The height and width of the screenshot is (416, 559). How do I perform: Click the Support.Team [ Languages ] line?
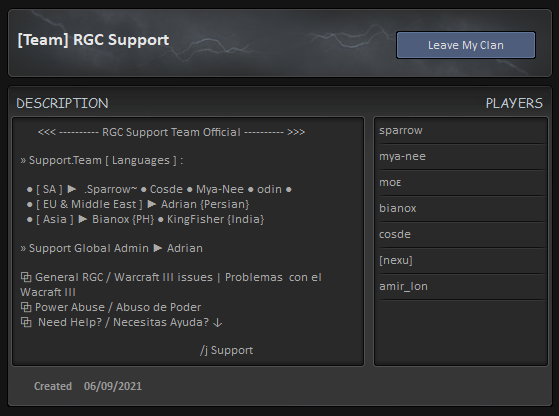(102, 160)
